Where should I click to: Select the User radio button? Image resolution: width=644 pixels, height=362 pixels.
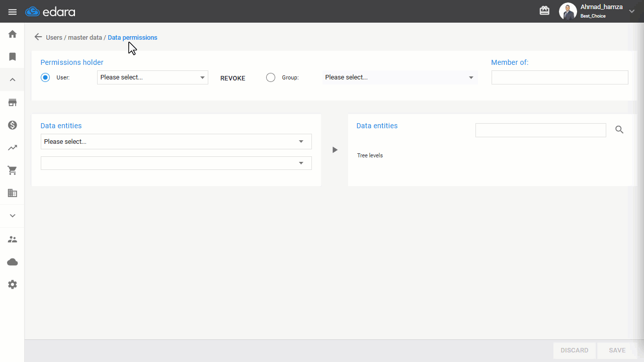45,77
